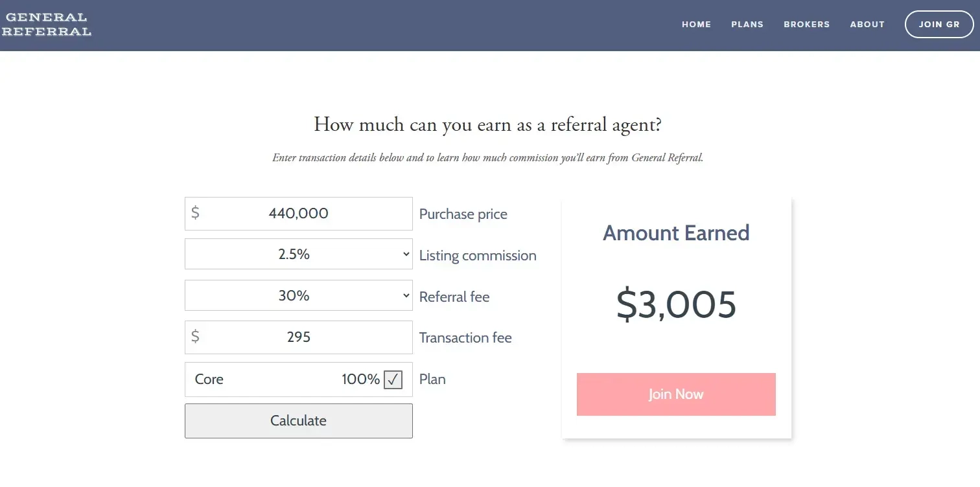Navigate to the Brokers page
Image resolution: width=980 pixels, height=487 pixels.
pos(806,25)
